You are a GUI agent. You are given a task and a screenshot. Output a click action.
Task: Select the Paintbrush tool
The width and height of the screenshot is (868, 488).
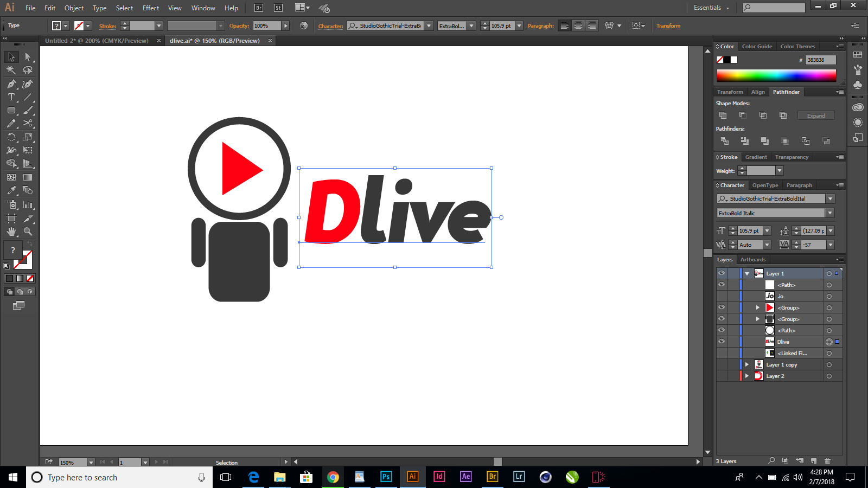[28, 110]
